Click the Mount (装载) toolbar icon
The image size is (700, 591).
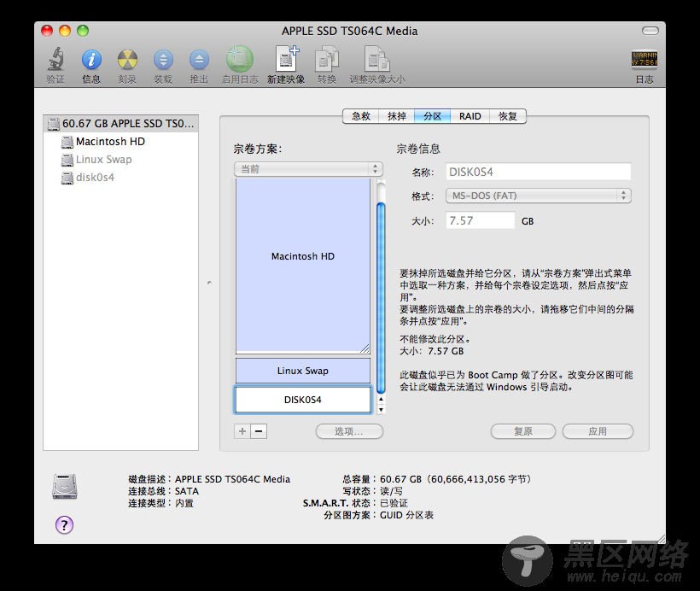click(x=163, y=60)
